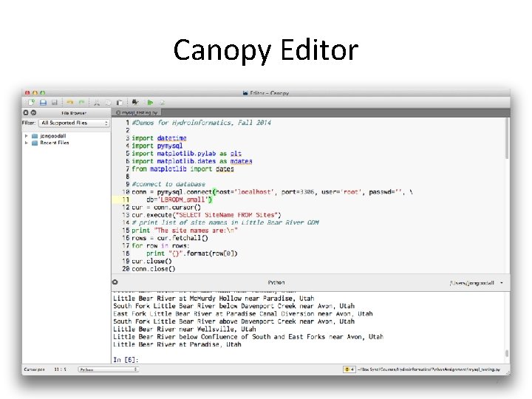Screen dimensions: 532x399
Task: Click the In [6]: console prompt
Action: [x=126, y=360]
